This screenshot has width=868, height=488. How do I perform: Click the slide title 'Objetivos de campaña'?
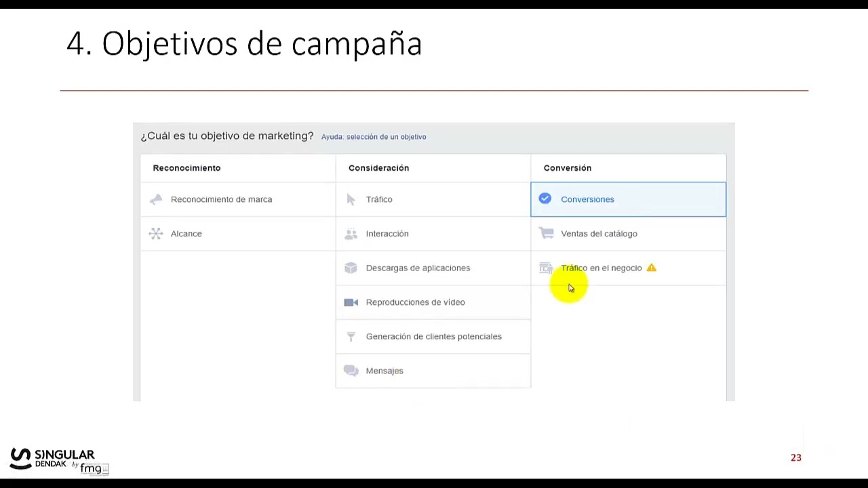click(262, 44)
